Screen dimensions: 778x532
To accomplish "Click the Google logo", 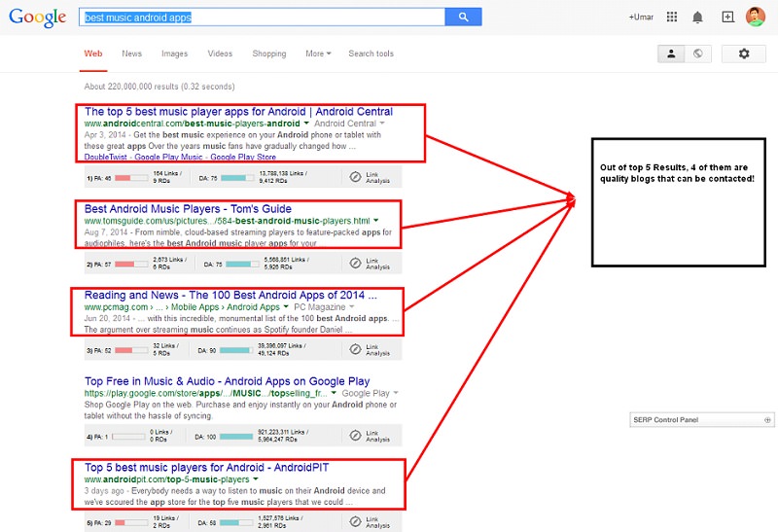I will pos(37,17).
